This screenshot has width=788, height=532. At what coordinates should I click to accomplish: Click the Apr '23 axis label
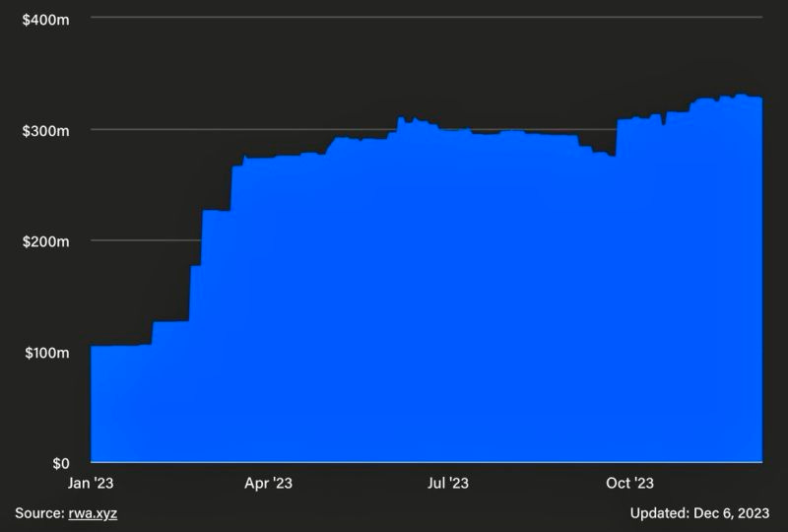(268, 483)
